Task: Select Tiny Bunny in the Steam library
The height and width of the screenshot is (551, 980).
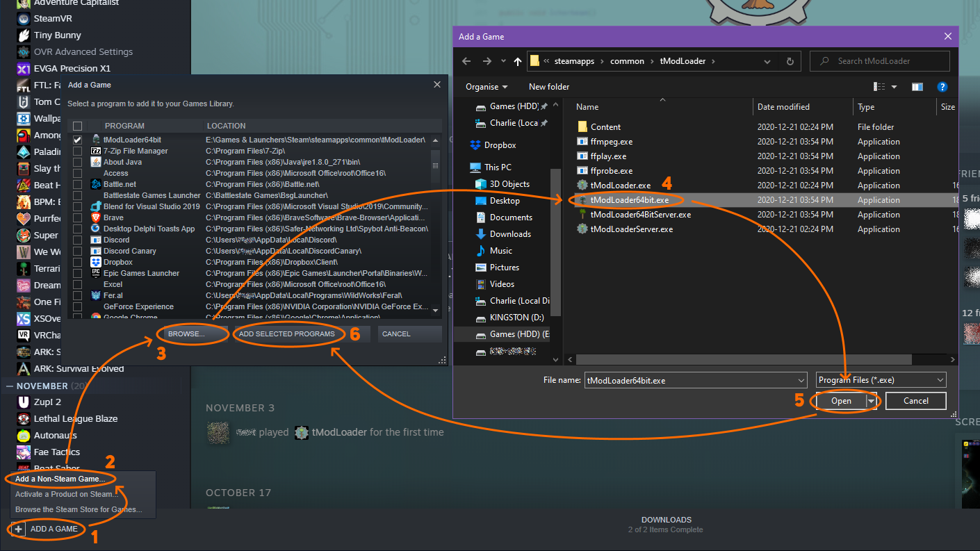Action: 57,35
